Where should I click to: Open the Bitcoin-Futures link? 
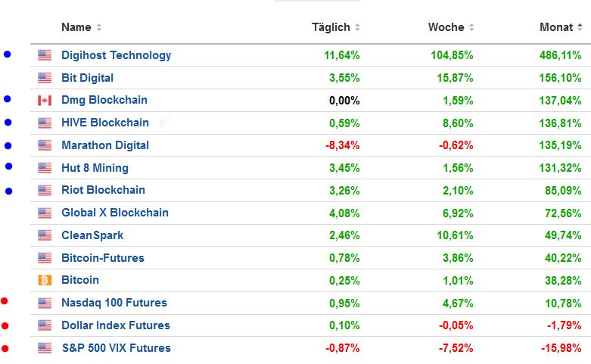[102, 258]
